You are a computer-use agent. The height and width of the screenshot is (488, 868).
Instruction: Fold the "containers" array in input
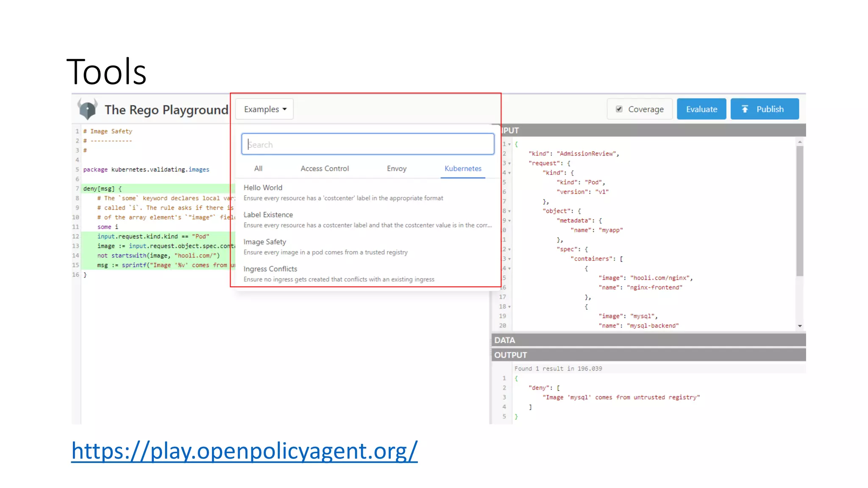(509, 259)
